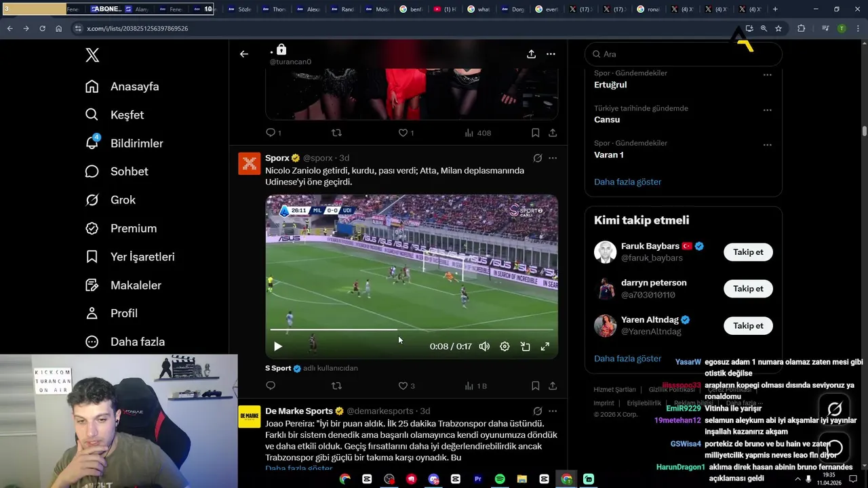Screen dimensions: 868x488
Task: Share the turancan0 post
Action: click(553, 133)
